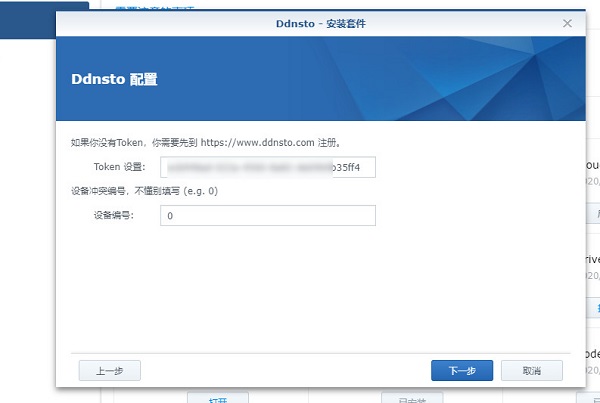Close the Ddnsto install dialog

click(x=567, y=23)
